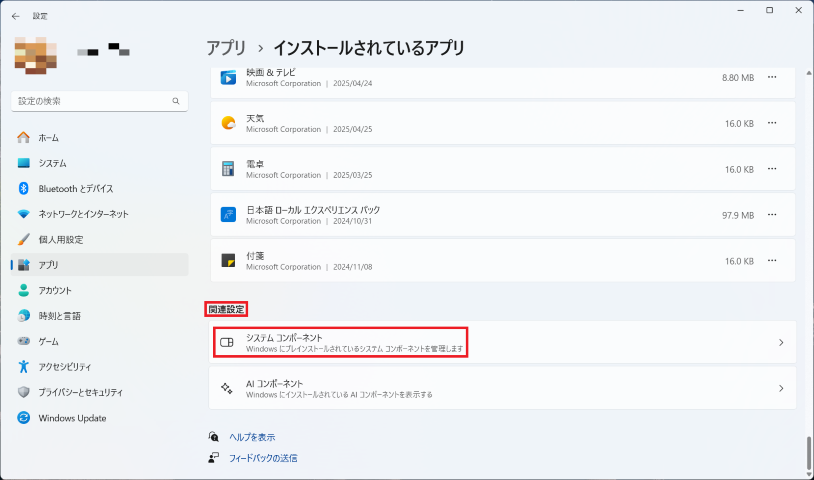Viewport: 814px width, 480px height.
Task: Click the 8.80 MB size value
Action: pos(738,78)
